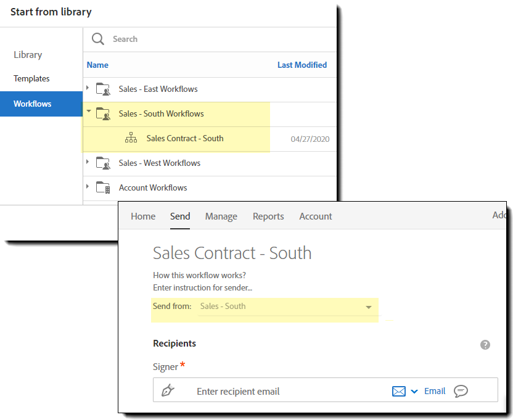The image size is (513, 420).
Task: Click Sales - East Workflows folder icon
Action: click(103, 89)
